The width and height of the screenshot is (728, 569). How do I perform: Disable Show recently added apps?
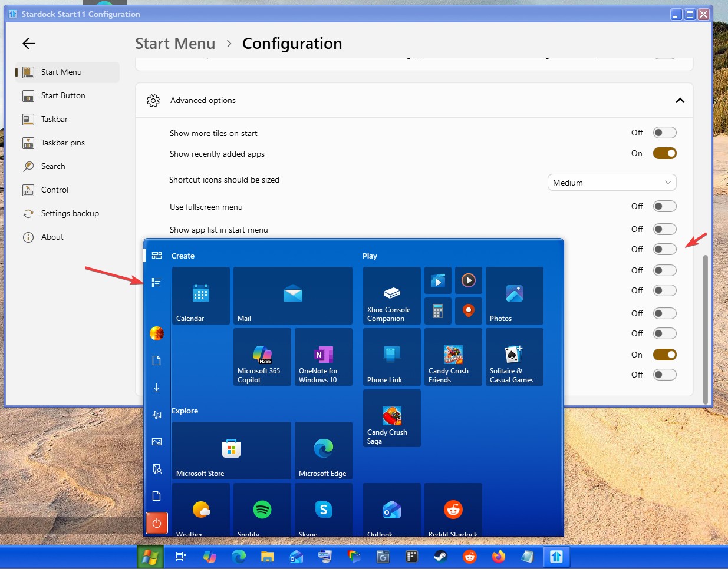(x=664, y=154)
